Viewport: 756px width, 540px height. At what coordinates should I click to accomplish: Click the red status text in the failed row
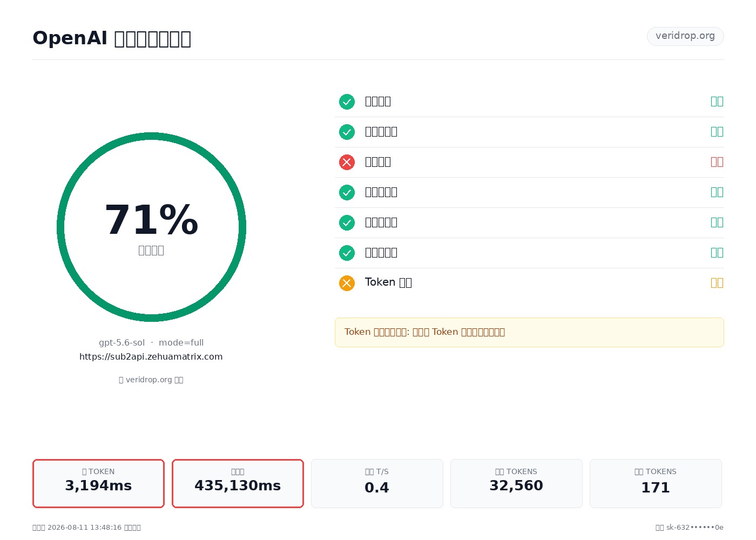tap(717, 162)
